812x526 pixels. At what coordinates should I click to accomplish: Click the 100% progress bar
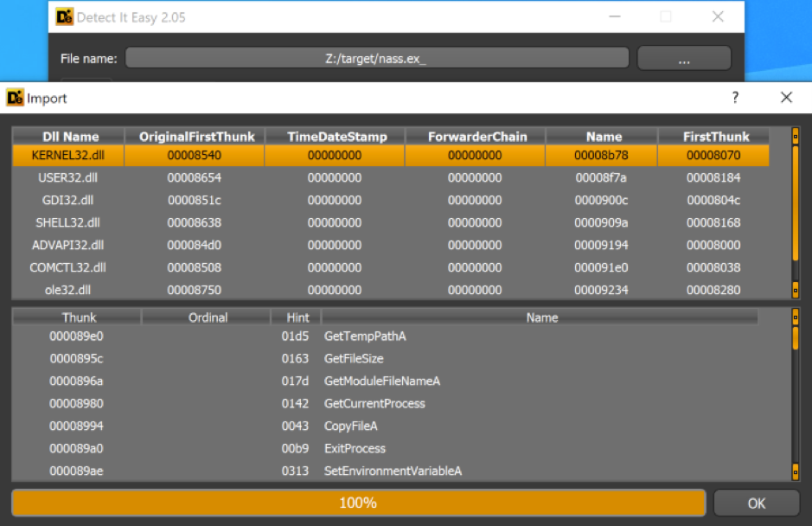pyautogui.click(x=358, y=503)
